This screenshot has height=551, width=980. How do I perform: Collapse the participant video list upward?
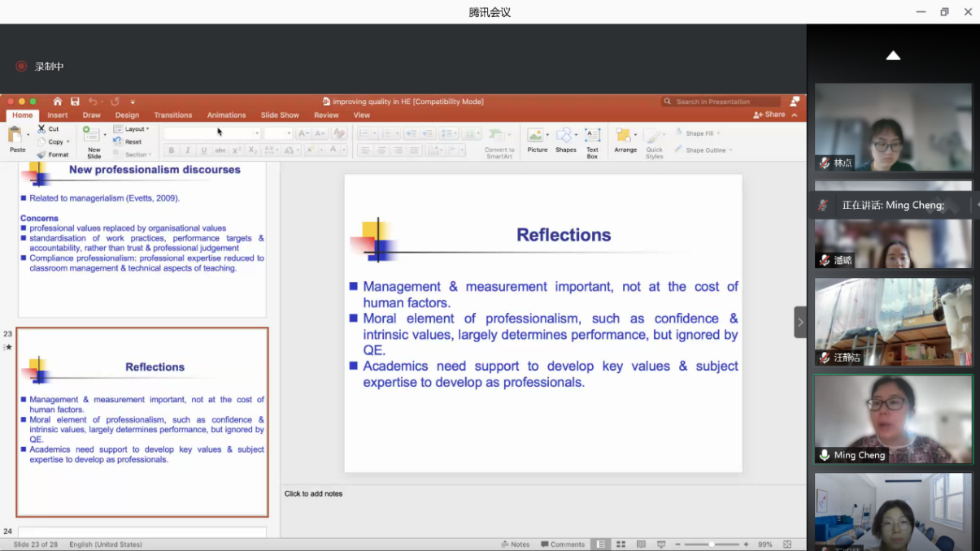[x=893, y=55]
